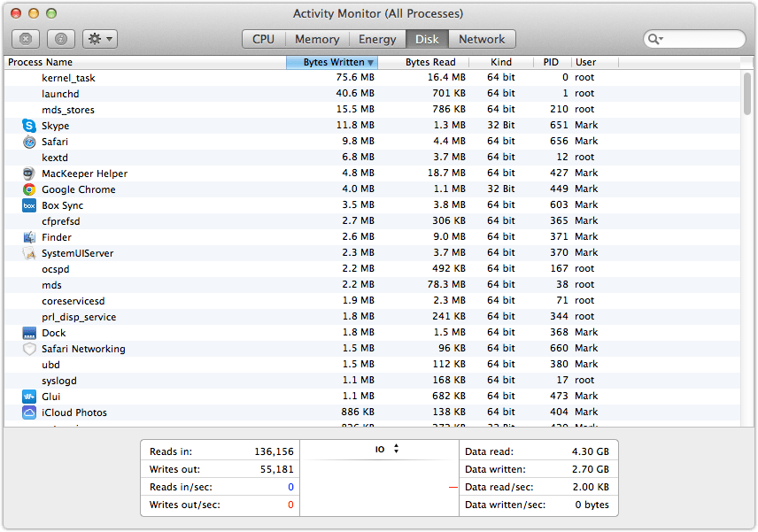Sort by Process Name column
This screenshot has width=758, height=532.
145,62
